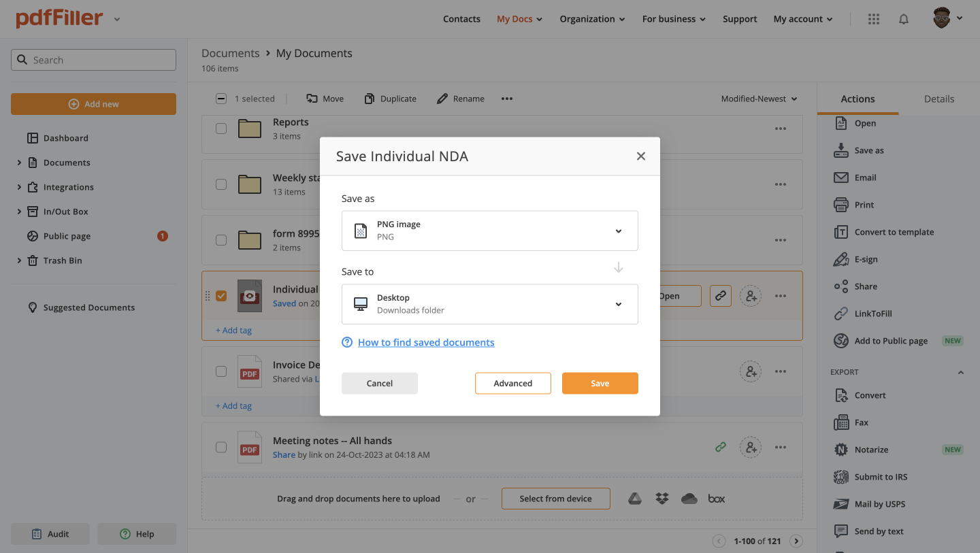Click the Fax icon in Export
Viewport: 980px width, 553px height.
(x=840, y=422)
